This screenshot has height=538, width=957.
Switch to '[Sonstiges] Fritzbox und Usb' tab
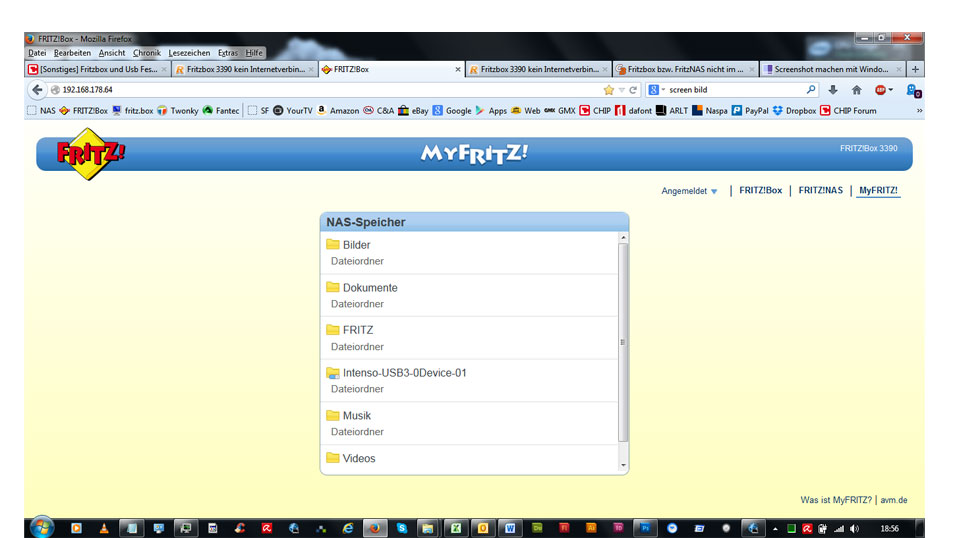pos(98,70)
